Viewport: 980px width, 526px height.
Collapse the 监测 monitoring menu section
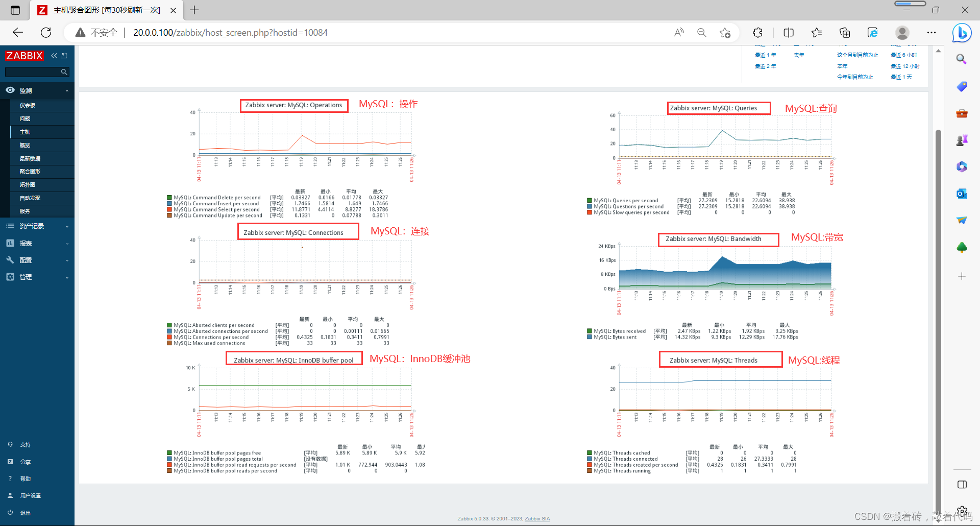[x=37, y=90]
